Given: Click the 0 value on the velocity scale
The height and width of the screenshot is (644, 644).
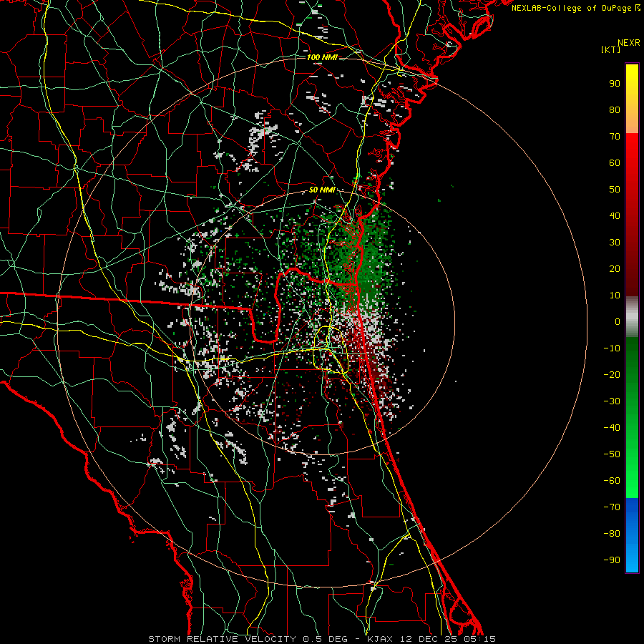Looking at the screenshot, I should 618,321.
